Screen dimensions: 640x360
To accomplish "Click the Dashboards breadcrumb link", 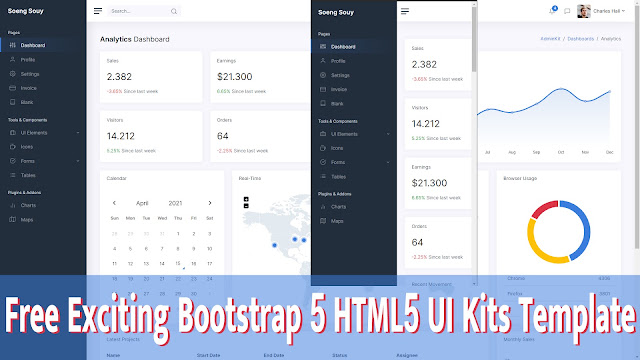I will [580, 39].
